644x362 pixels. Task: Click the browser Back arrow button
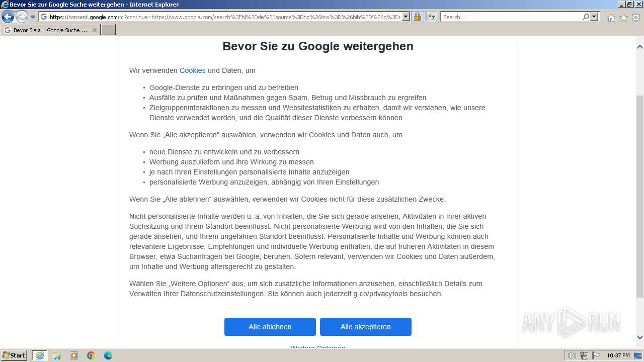[x=8, y=17]
